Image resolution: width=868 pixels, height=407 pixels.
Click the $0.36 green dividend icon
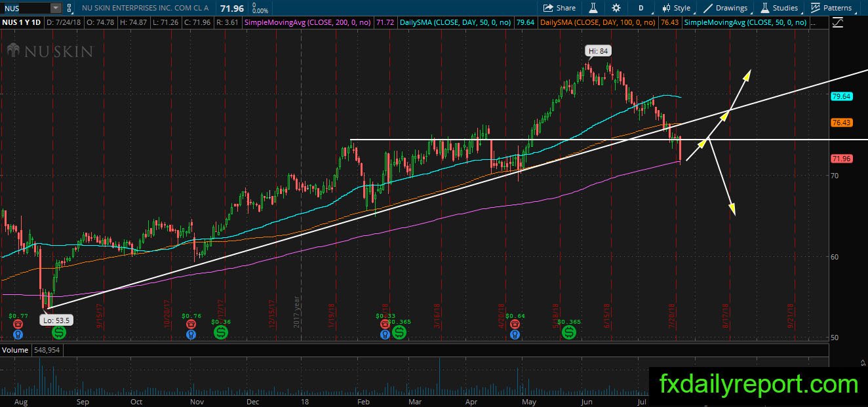[x=221, y=333]
